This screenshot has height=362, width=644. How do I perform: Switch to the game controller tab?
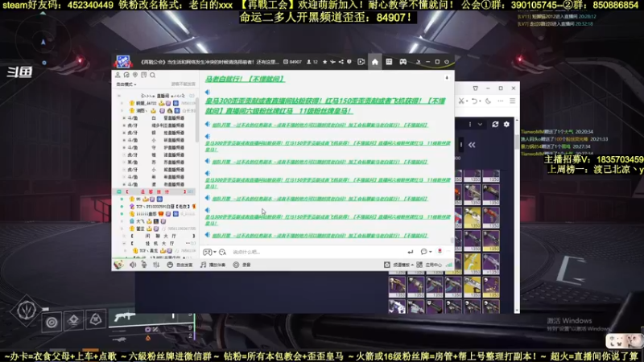[x=403, y=62]
